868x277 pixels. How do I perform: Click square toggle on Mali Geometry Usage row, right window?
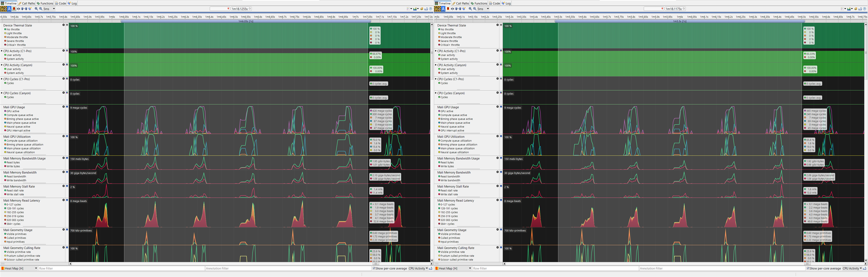(501, 230)
